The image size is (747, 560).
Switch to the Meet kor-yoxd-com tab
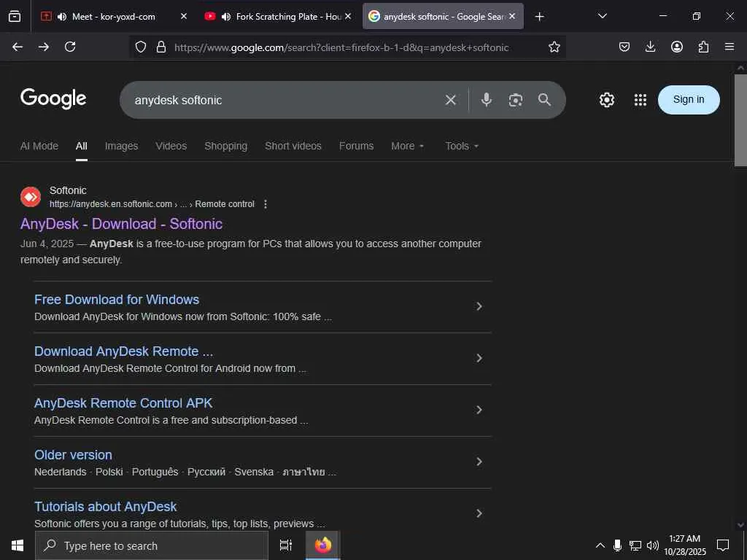point(113,17)
